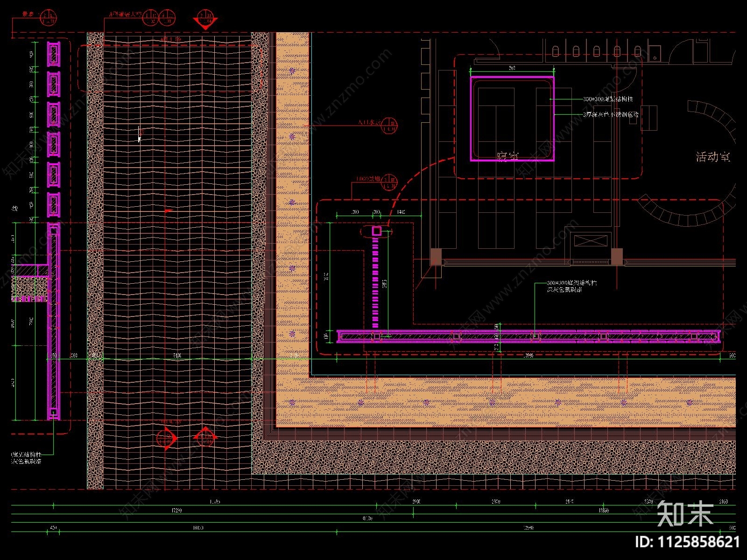
Task: Click the 寝室 room label
Action: (507, 156)
